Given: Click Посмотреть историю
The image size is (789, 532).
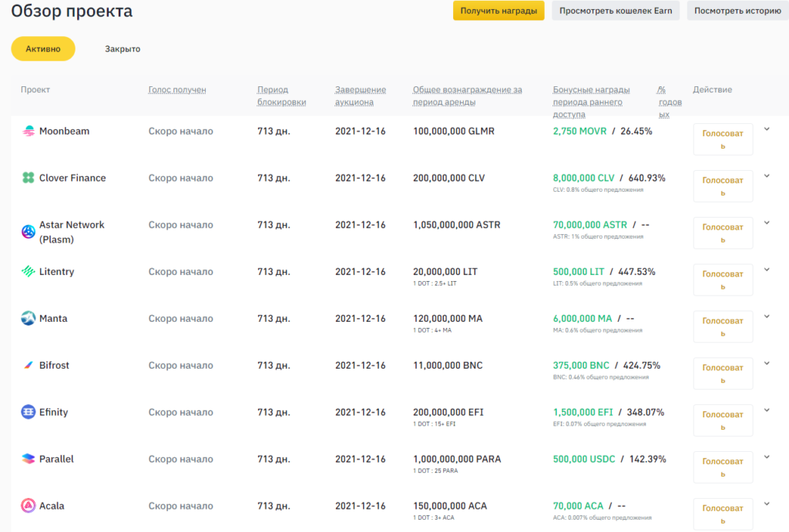Looking at the screenshot, I should (737, 11).
